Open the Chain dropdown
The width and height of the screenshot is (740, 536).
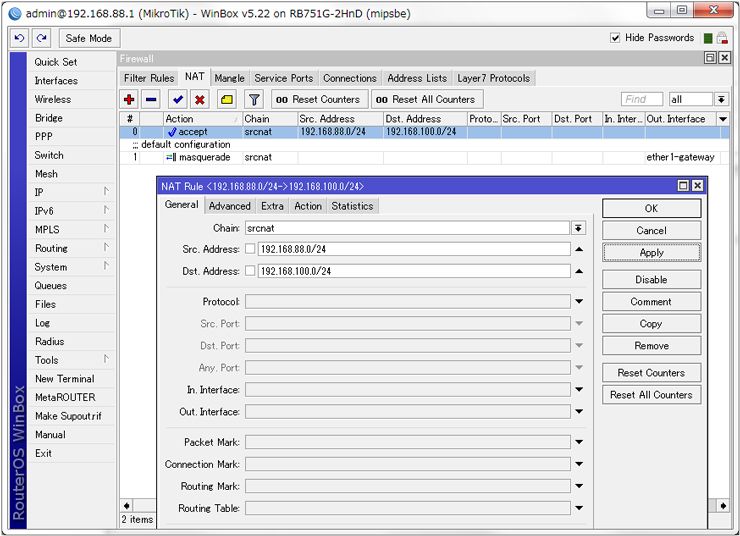[579, 228]
